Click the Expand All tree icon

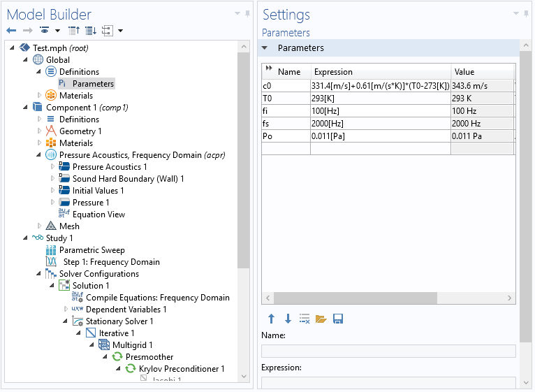(90, 31)
